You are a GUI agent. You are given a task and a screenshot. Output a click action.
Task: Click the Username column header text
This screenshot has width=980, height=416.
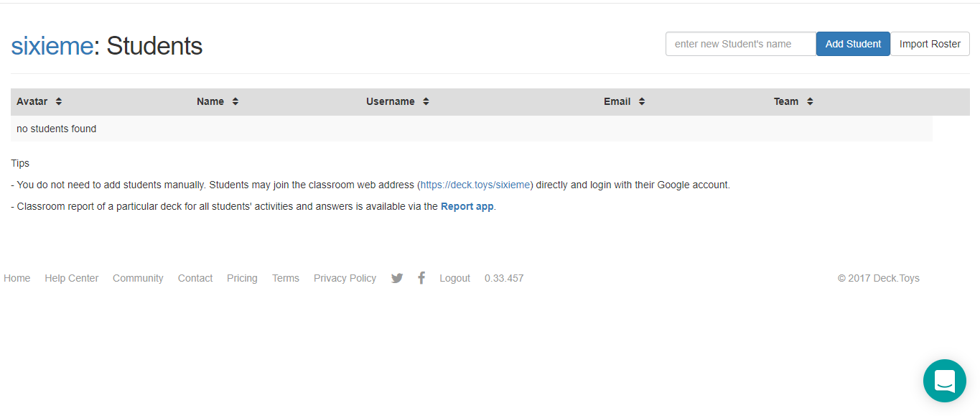tap(391, 101)
